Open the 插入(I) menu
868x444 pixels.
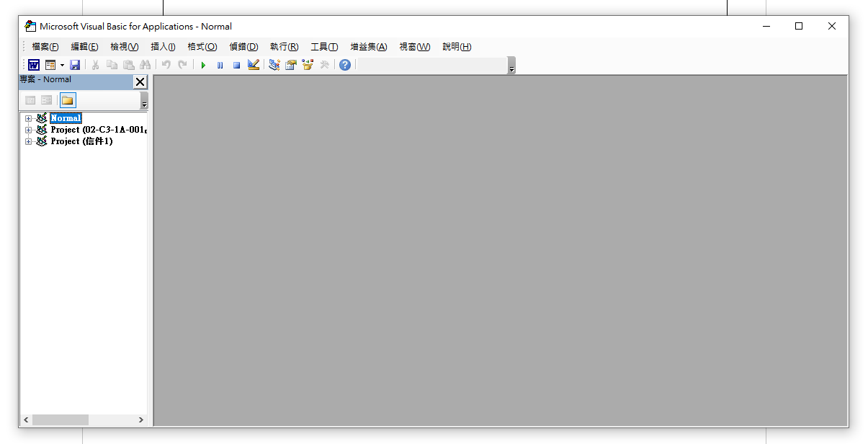pos(163,47)
